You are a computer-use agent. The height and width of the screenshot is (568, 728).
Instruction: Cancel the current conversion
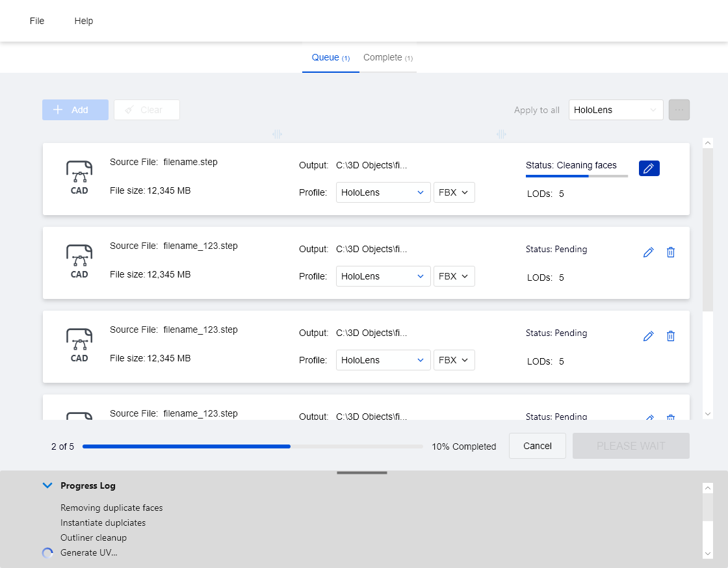537,446
